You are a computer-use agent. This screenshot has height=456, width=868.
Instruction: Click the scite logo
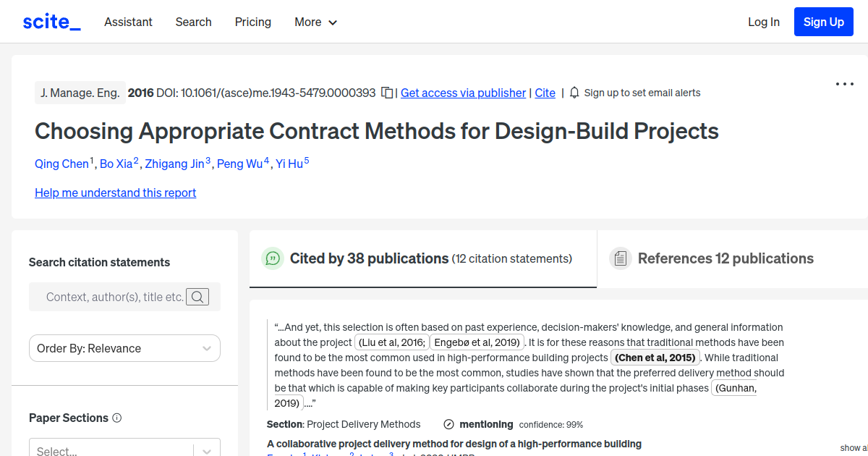pyautogui.click(x=51, y=21)
